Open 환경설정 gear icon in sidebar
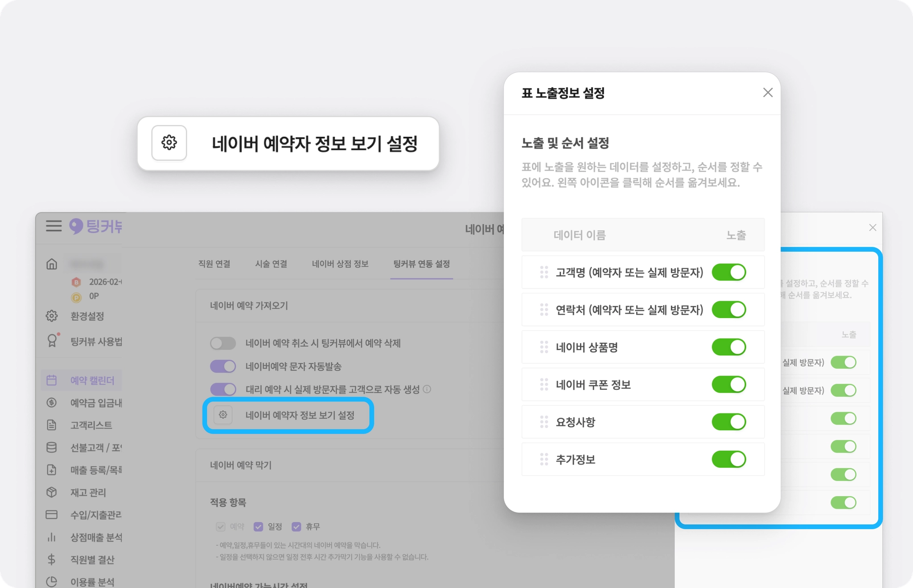 (52, 316)
